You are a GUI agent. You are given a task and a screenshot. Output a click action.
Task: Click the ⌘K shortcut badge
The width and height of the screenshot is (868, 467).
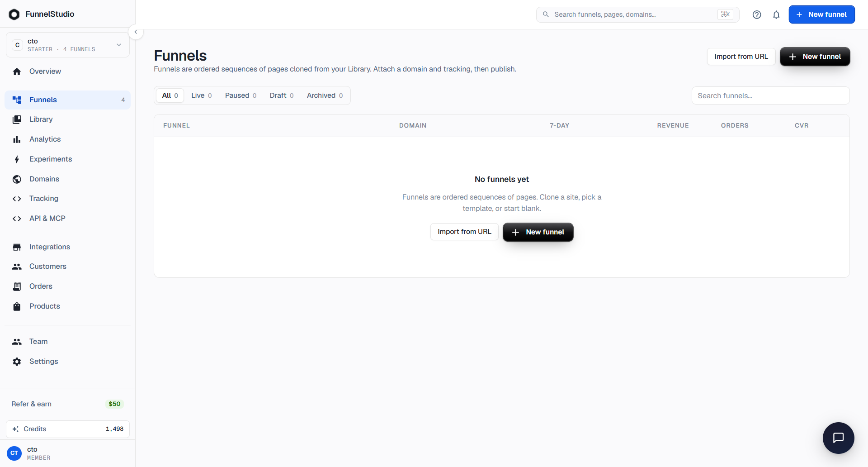(x=725, y=14)
